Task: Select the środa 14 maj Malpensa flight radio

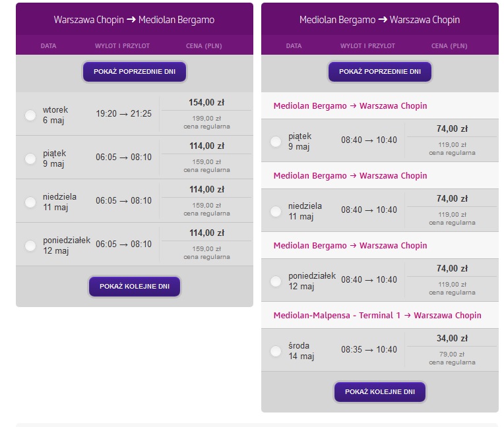Action: [x=276, y=351]
